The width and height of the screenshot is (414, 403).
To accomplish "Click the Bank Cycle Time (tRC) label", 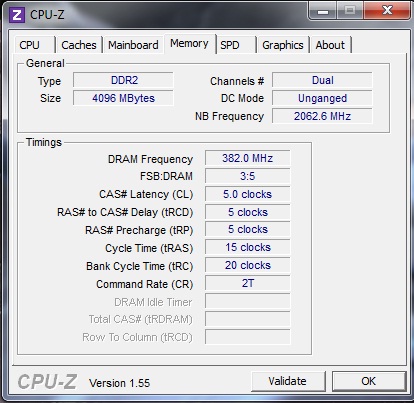I will tap(140, 266).
